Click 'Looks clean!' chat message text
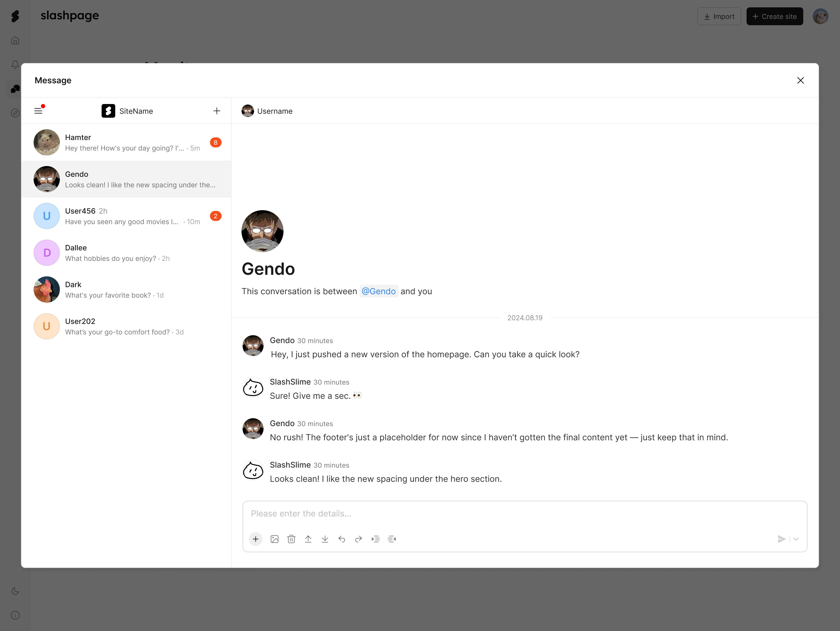The image size is (840, 631). point(386,479)
